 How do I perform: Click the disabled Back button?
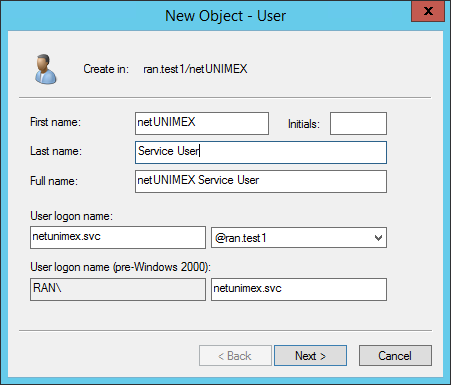[235, 356]
